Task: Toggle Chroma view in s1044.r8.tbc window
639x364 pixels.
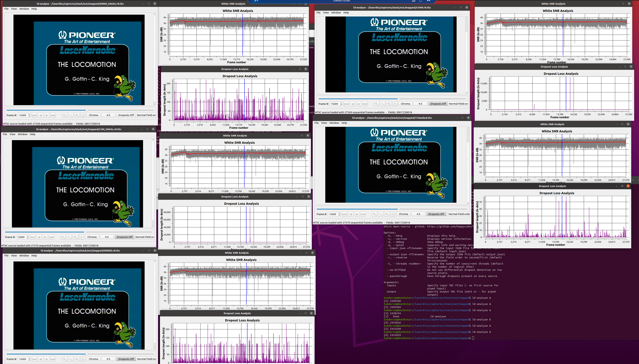Action: pyautogui.click(x=406, y=104)
